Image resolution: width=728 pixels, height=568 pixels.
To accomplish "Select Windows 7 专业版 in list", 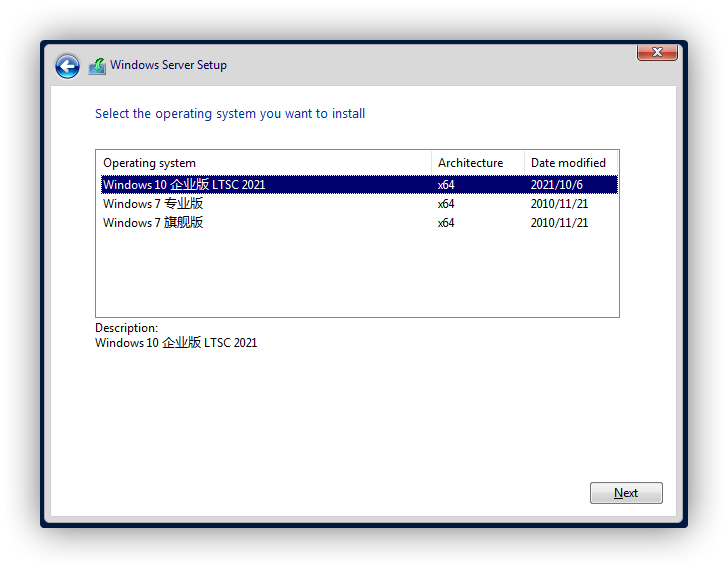I will tap(359, 203).
